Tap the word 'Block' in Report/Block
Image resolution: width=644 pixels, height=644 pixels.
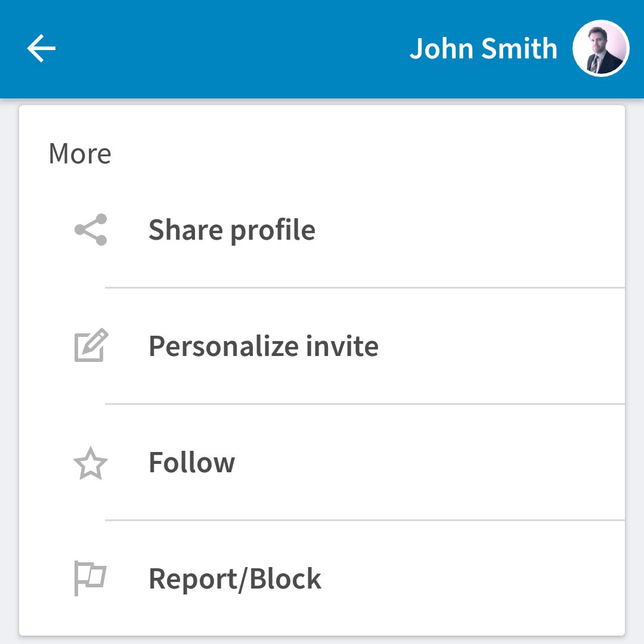pyautogui.click(x=286, y=578)
